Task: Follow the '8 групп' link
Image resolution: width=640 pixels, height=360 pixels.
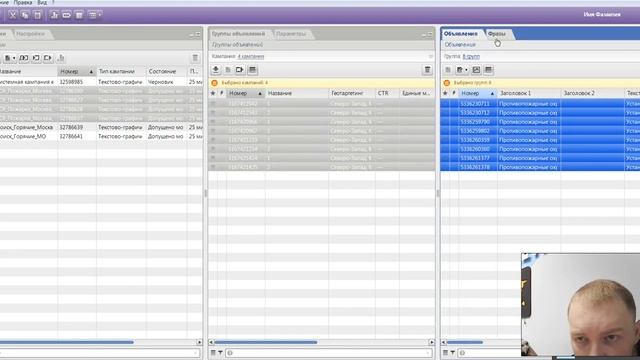Action: (471, 56)
